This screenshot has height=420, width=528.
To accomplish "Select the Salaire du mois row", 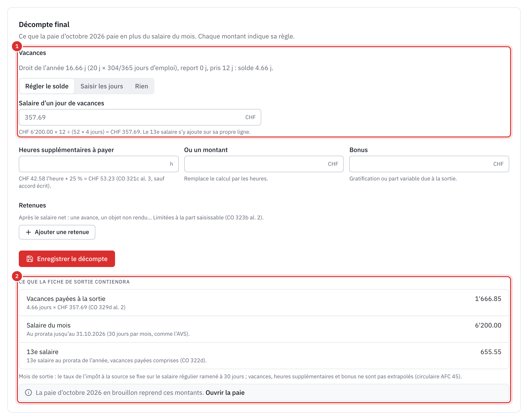I will [x=264, y=329].
